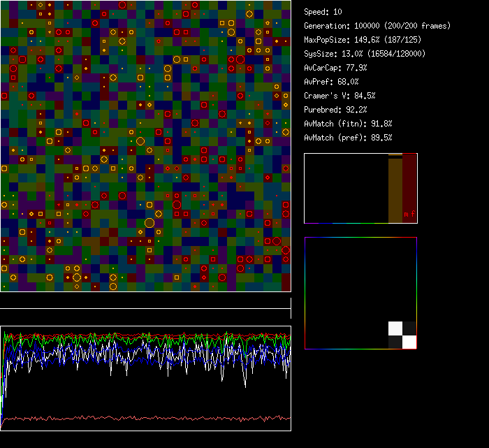This screenshot has width=489, height=448.
Task: Click the dark red 'f' histogram bar
Action: tap(409, 182)
